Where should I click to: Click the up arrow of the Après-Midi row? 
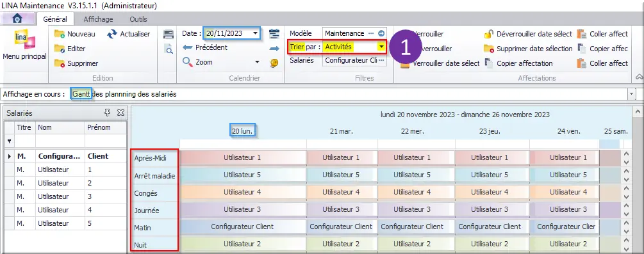[626, 154]
